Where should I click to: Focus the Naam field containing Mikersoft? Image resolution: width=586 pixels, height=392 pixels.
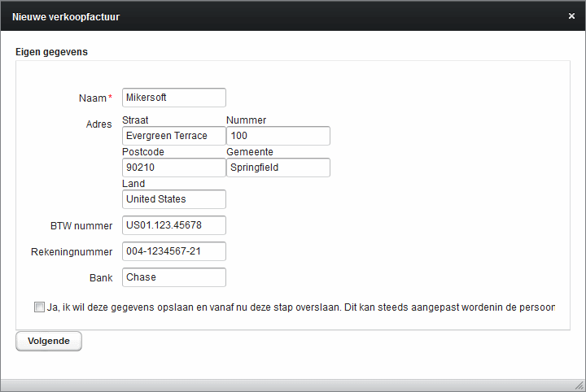click(174, 98)
